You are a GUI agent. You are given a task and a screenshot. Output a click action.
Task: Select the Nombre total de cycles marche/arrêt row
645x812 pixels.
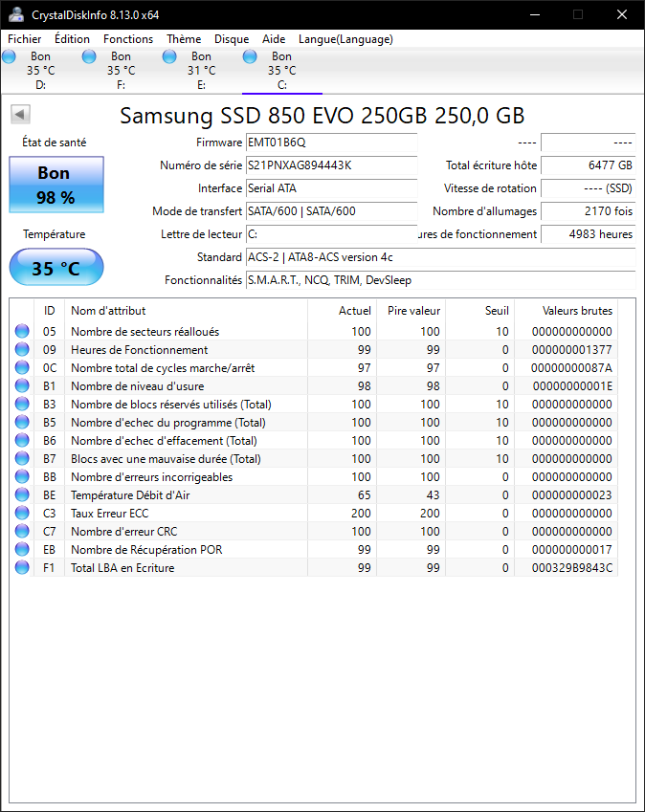pyautogui.click(x=314, y=367)
